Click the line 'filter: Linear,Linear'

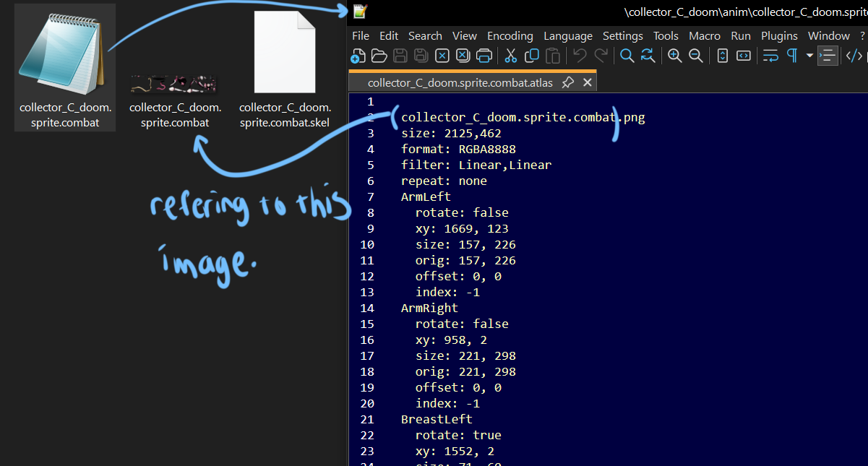(x=476, y=165)
